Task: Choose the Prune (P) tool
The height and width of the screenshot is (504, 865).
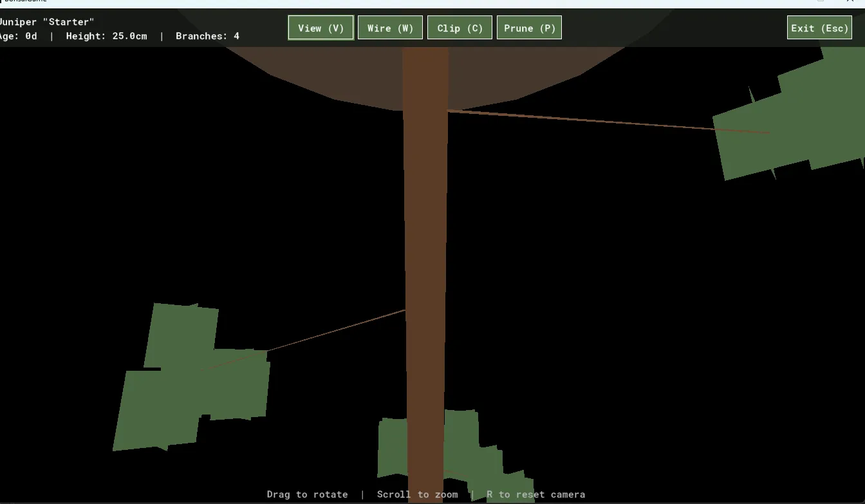Action: point(529,28)
